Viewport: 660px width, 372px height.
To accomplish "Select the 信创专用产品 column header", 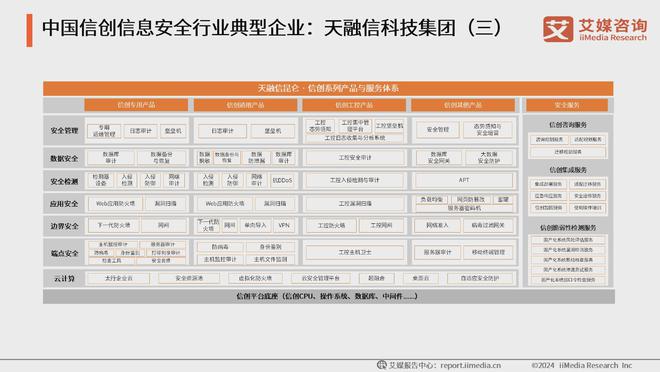I will tap(136, 105).
